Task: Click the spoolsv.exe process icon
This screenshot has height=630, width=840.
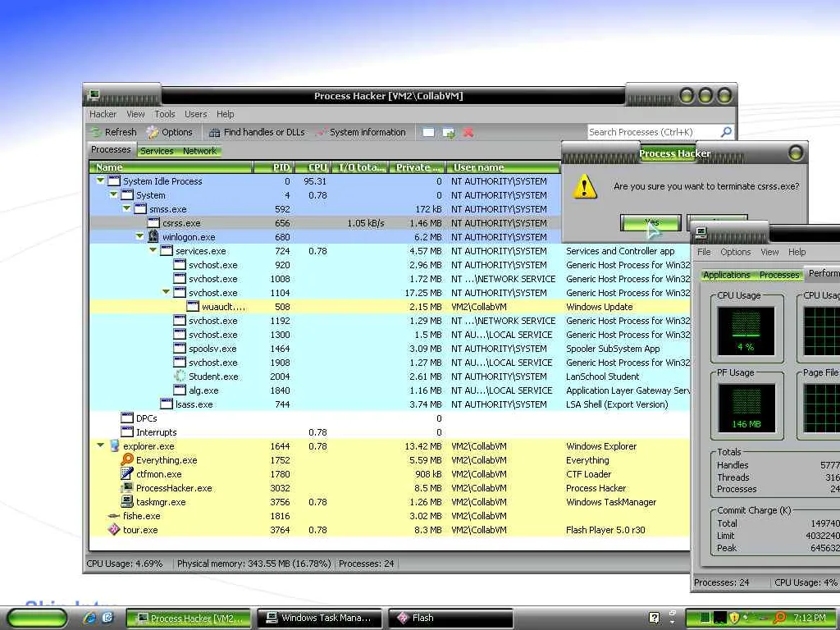Action: point(180,348)
